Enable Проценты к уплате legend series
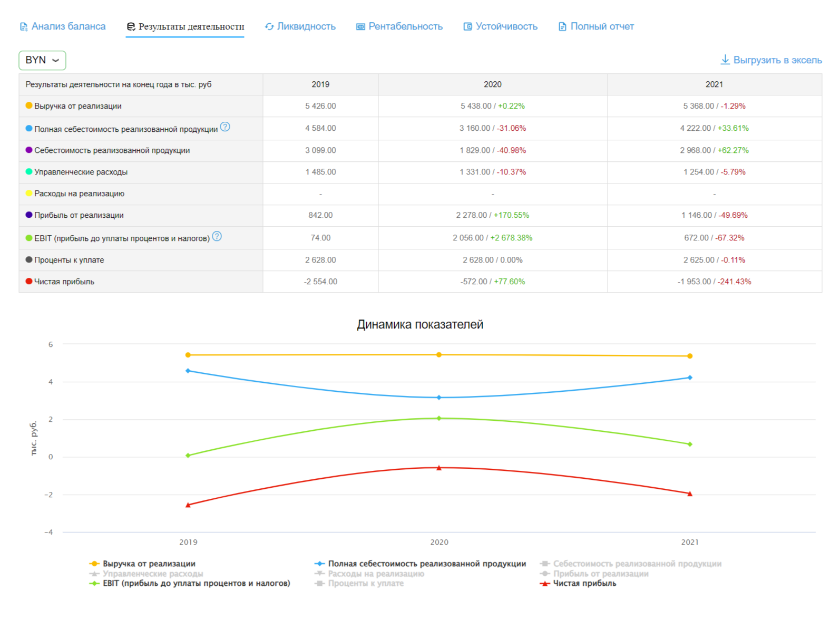The height and width of the screenshot is (619, 840). pos(365,583)
